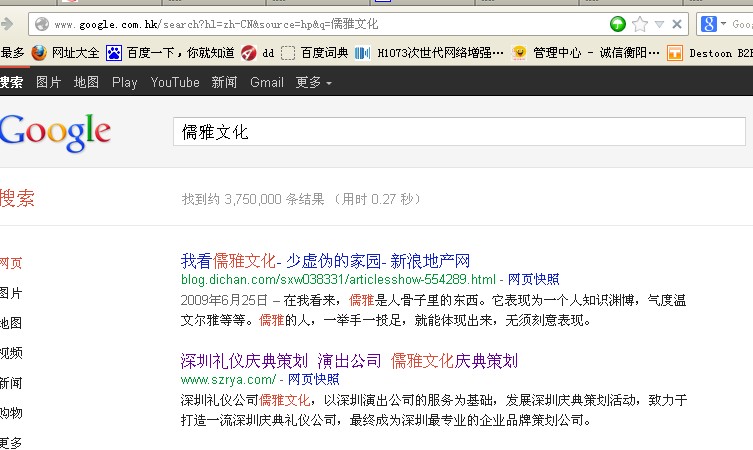
Task: Select 地图 filter in left sidebar
Action: pos(11,323)
